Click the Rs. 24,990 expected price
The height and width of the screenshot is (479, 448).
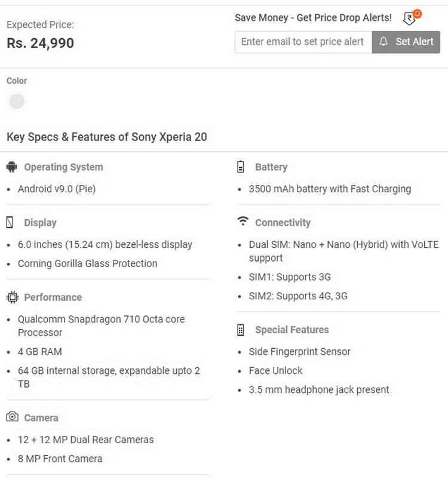click(x=41, y=43)
